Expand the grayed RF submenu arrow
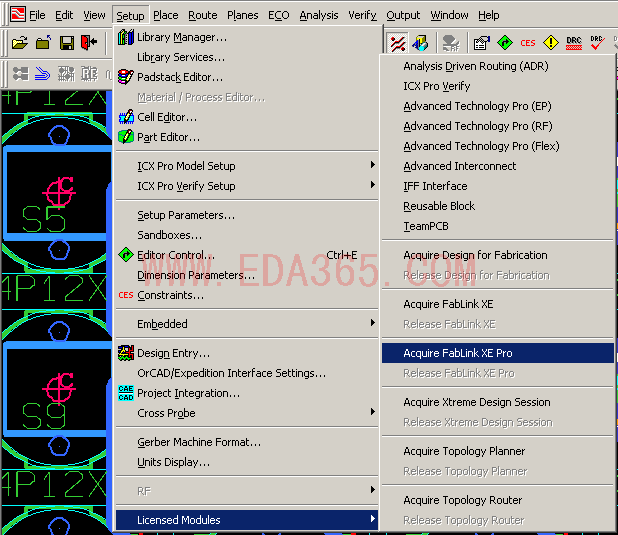 point(372,490)
